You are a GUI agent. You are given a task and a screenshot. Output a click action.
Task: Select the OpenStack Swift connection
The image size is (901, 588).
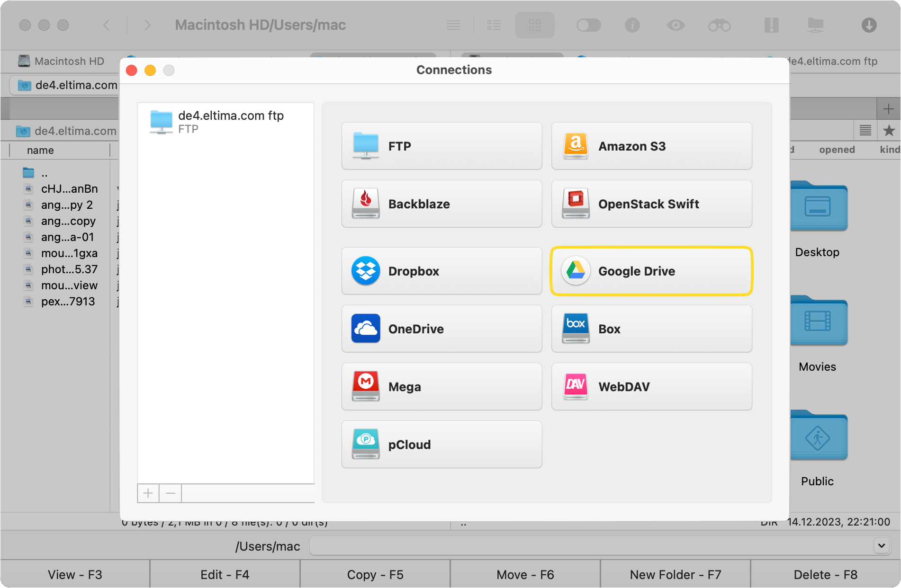tap(651, 204)
